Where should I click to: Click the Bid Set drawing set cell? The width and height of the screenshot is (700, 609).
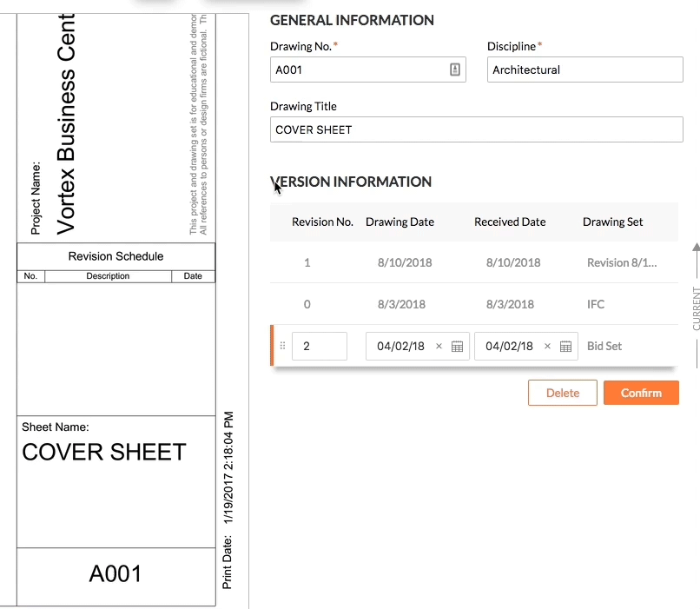(x=604, y=346)
